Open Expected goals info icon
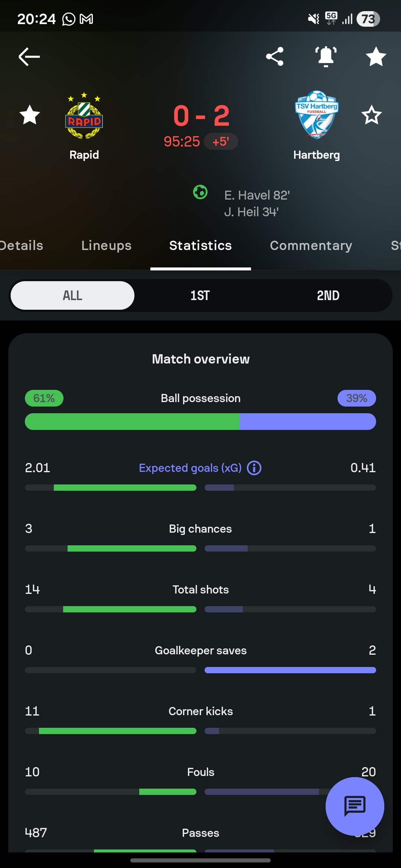 click(254, 468)
